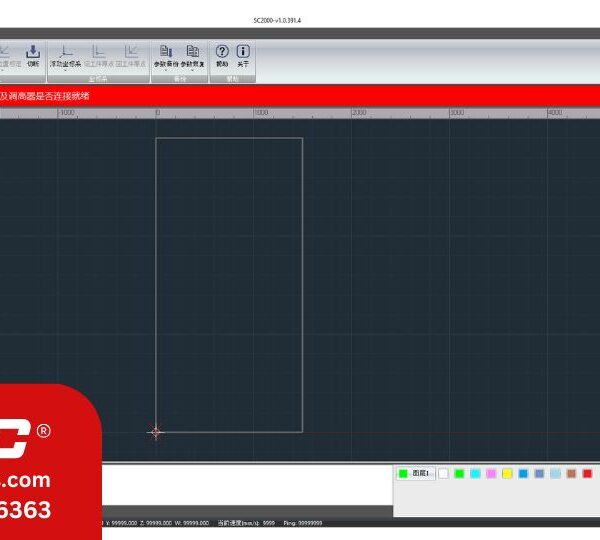
Task: Pick the bright blue layer color swatch
Action: click(523, 473)
